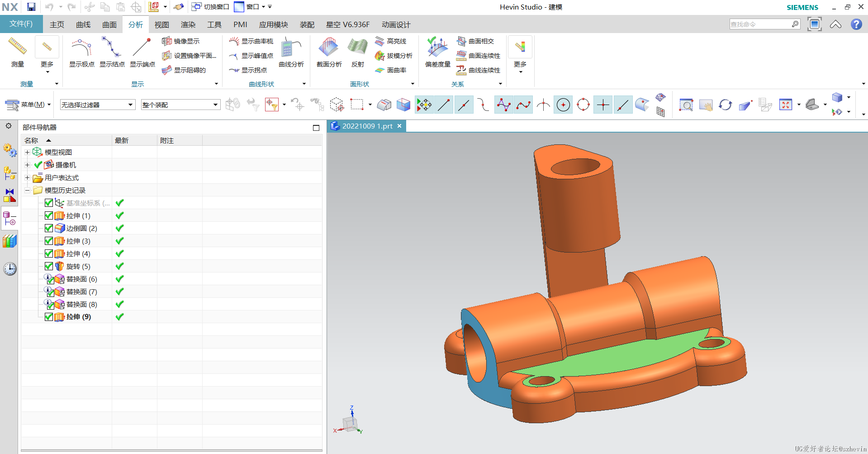Viewport: 868px width, 454px height.
Task: Toggle checkbox for 边倒圆 (2)
Action: [x=49, y=228]
